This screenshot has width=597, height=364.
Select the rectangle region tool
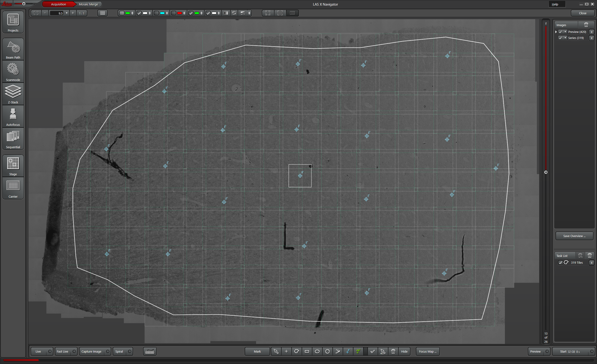[x=307, y=351]
